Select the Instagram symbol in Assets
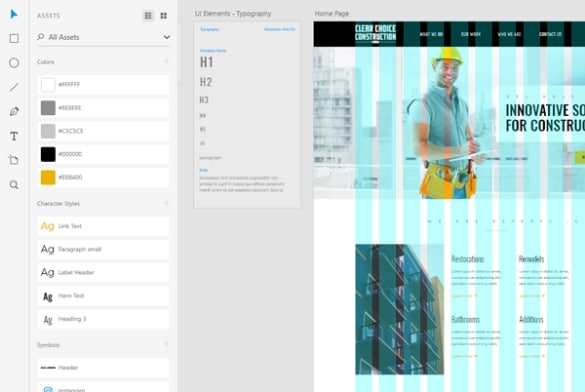Image resolution: width=585 pixels, height=392 pixels. (x=103, y=387)
